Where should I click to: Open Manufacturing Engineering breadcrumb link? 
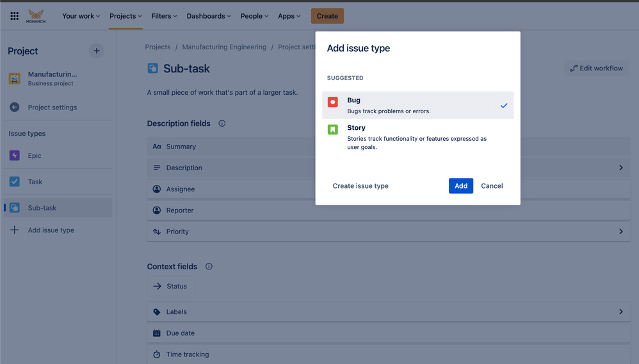click(x=224, y=47)
